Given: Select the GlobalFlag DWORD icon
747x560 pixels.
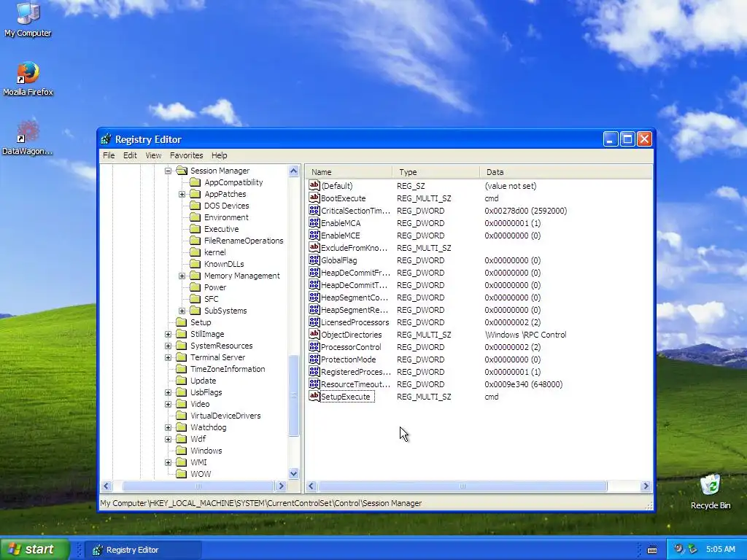Looking at the screenshot, I should (314, 260).
